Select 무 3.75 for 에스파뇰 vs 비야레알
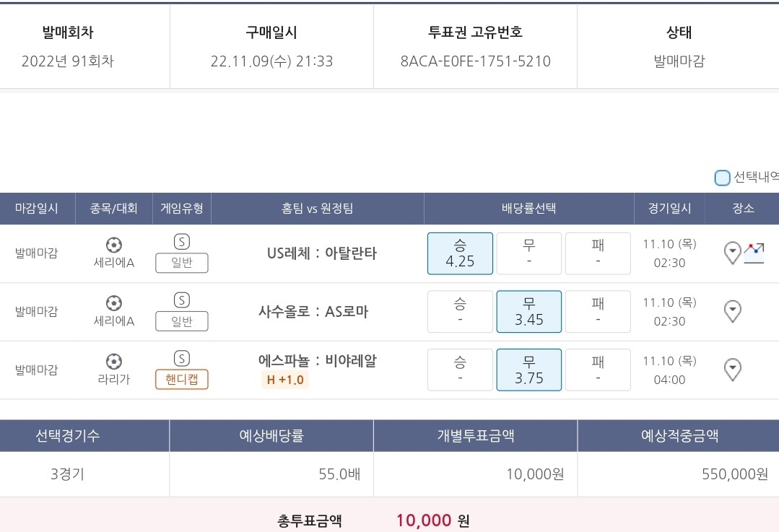Image resolution: width=779 pixels, height=532 pixels. (x=529, y=370)
